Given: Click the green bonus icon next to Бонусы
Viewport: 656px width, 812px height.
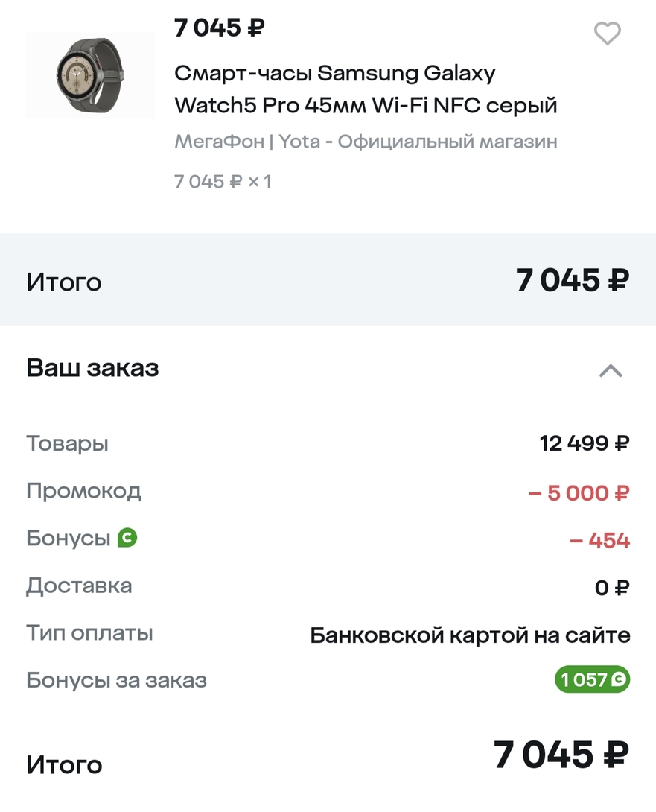Looking at the screenshot, I should [127, 538].
